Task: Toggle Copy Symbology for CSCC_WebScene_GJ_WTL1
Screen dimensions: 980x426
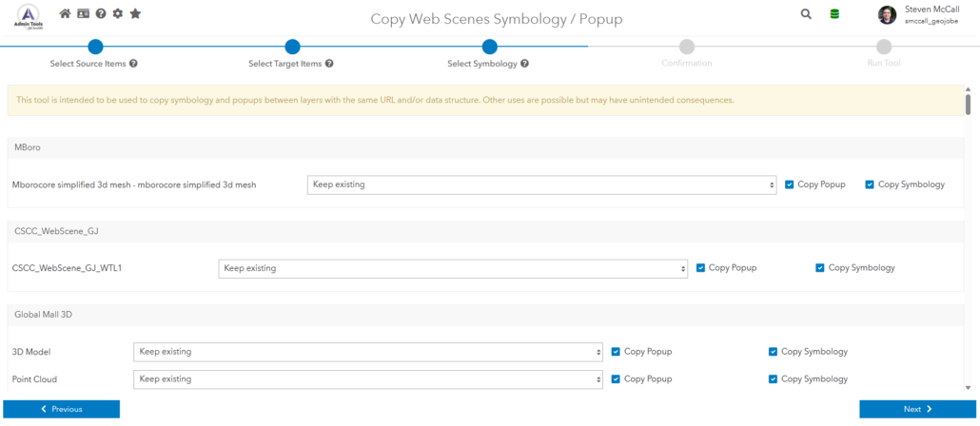Action: (820, 268)
